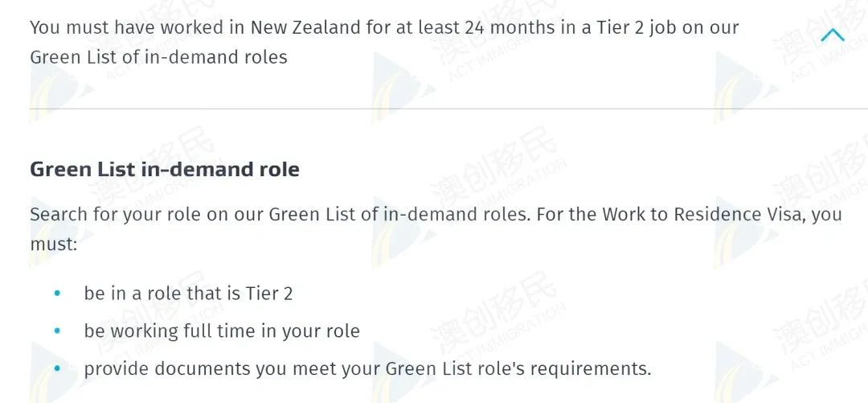The width and height of the screenshot is (868, 403).
Task: Click the horizontal divider under the header
Action: tap(434, 109)
